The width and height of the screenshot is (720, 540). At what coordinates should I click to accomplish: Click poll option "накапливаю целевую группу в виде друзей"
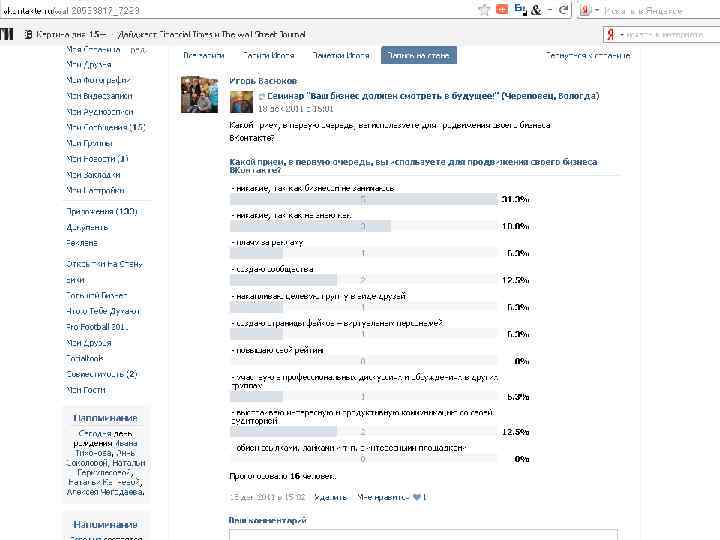319,296
